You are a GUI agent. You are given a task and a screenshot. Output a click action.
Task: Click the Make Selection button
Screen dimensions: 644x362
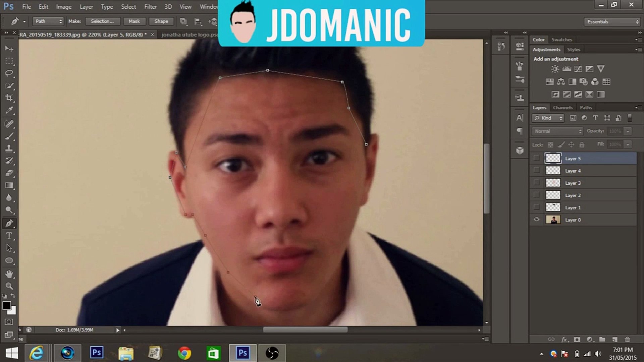coord(102,21)
